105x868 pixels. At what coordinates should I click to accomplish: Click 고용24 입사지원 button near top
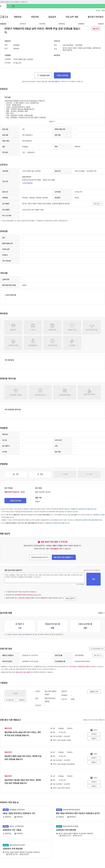pos(62,75)
